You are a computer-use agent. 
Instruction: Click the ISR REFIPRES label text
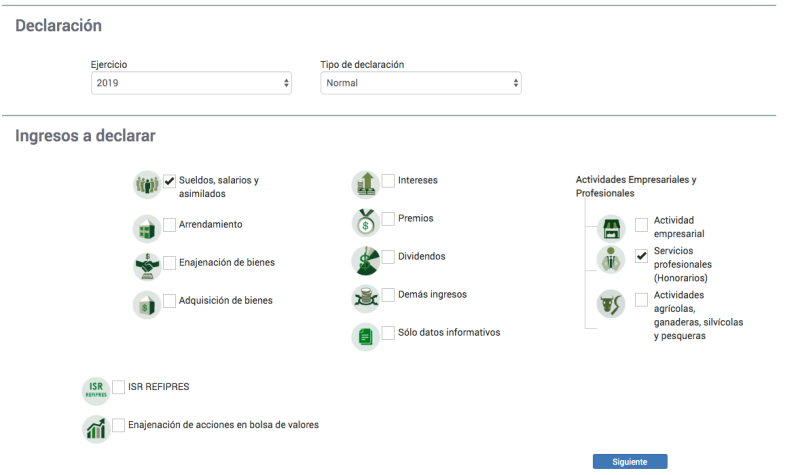pyautogui.click(x=159, y=387)
